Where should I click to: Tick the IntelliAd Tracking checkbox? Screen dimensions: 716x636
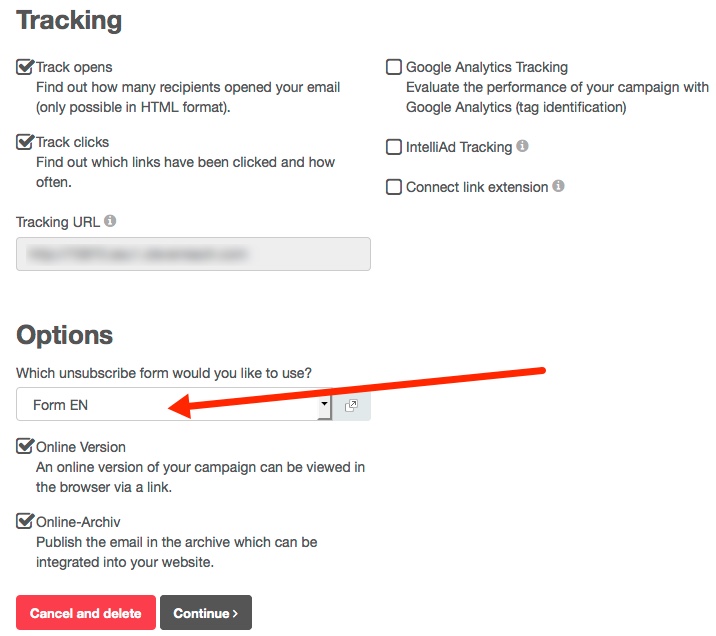394,147
